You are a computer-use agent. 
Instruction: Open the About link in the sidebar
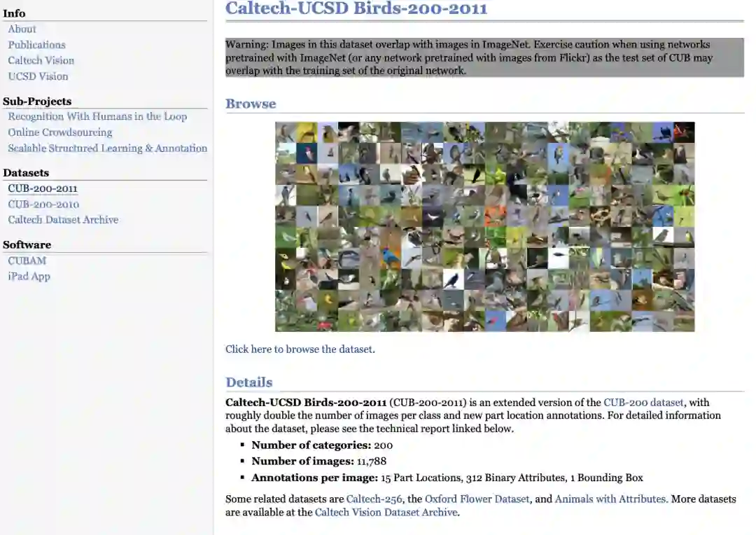(x=22, y=29)
